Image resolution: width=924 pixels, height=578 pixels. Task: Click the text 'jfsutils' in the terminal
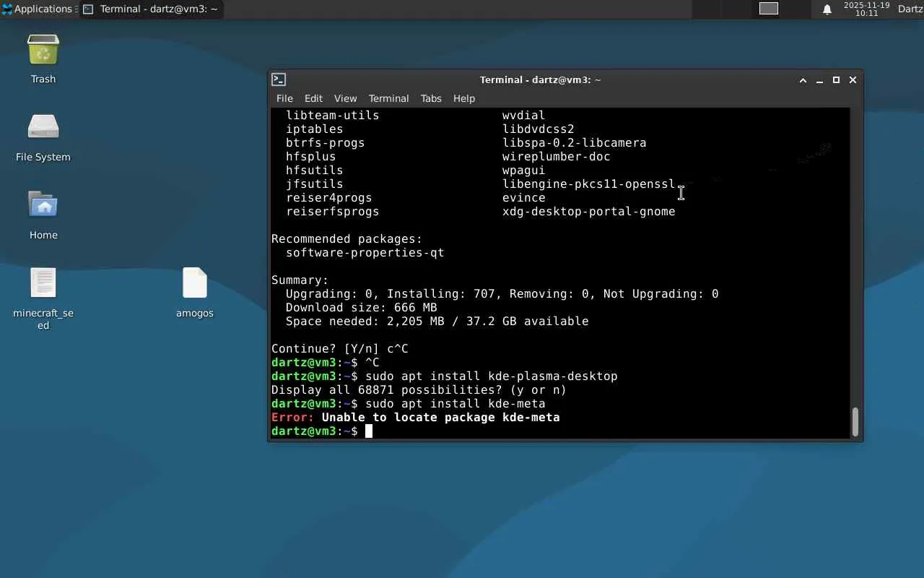tap(315, 184)
